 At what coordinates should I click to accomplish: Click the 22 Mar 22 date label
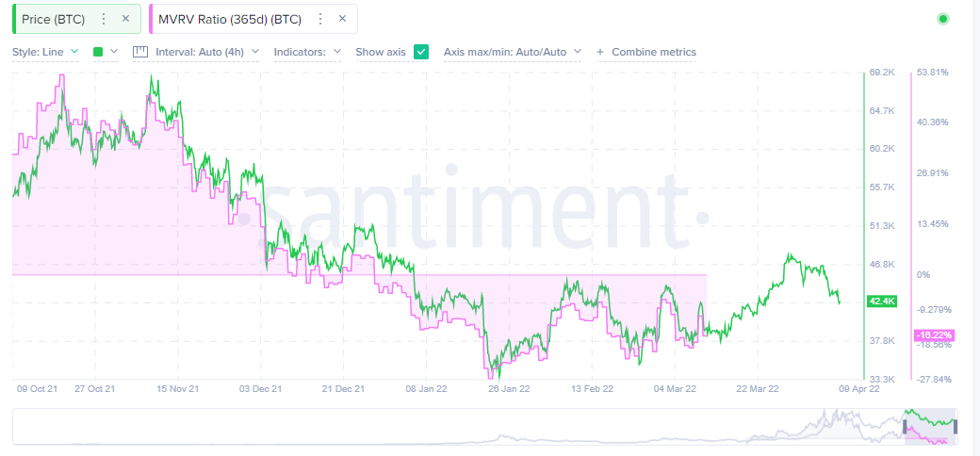(x=758, y=388)
